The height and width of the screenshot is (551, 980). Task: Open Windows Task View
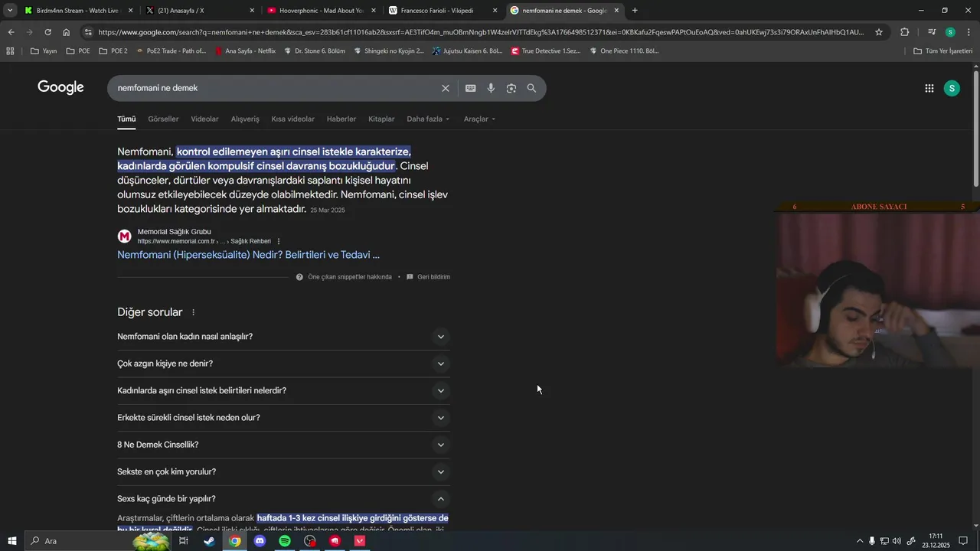coord(184,541)
